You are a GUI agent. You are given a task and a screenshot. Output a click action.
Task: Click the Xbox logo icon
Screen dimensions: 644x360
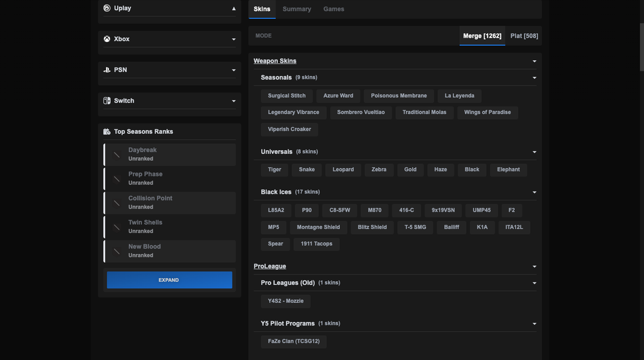tap(106, 39)
